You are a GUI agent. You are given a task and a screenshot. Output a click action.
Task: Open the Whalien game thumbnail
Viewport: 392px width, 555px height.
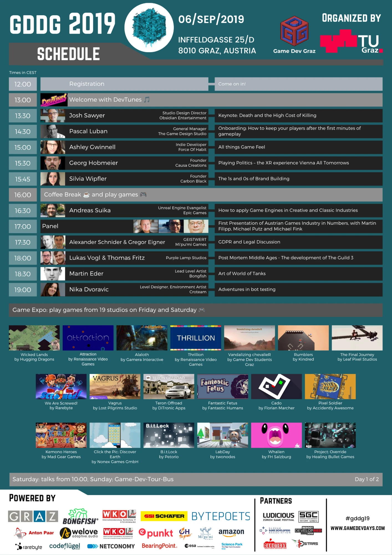click(x=276, y=435)
